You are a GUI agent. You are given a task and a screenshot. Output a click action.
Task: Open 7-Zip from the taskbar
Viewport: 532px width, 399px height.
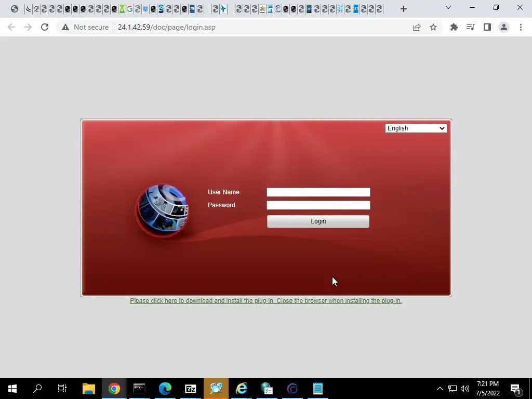190,389
